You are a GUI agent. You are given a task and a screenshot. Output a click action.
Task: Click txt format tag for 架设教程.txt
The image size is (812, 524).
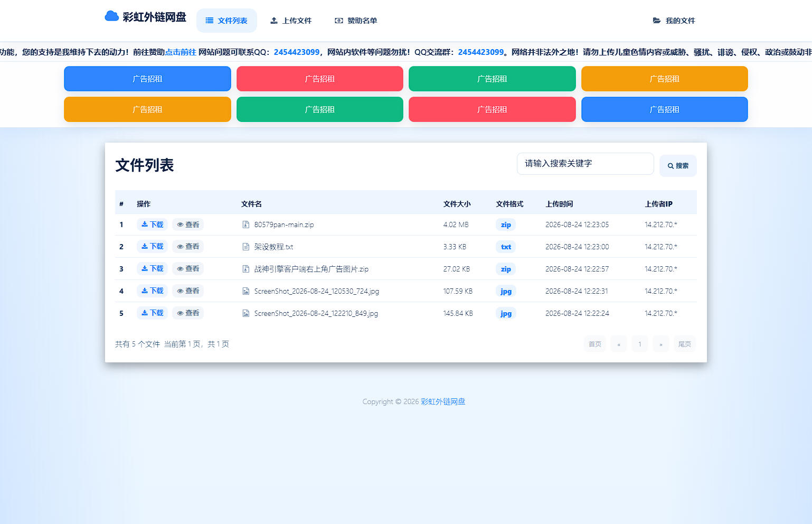(506, 247)
